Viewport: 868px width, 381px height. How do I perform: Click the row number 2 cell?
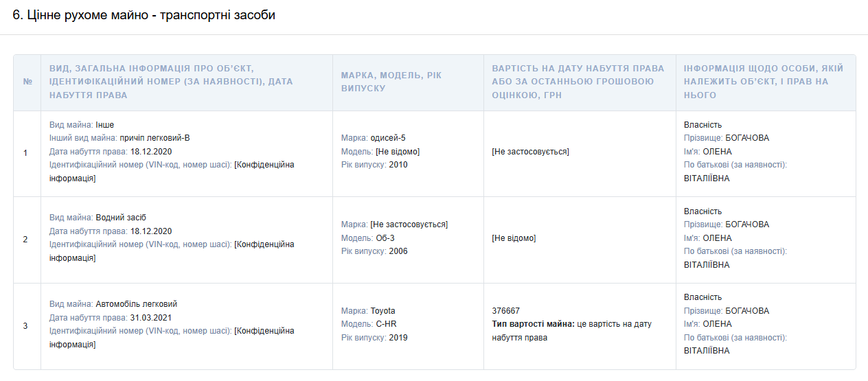pyautogui.click(x=25, y=240)
